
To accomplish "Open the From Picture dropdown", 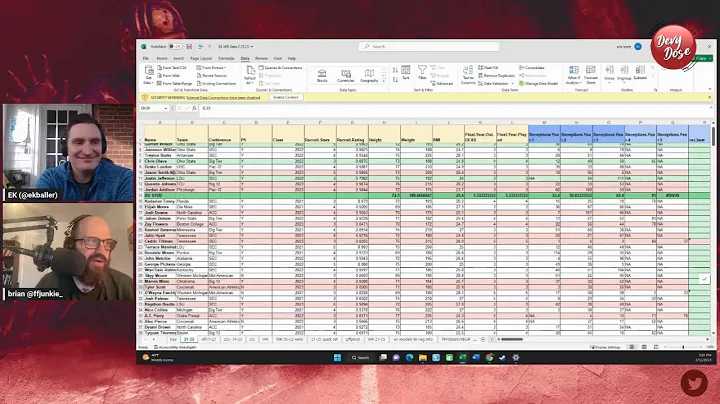I will 211,67.
